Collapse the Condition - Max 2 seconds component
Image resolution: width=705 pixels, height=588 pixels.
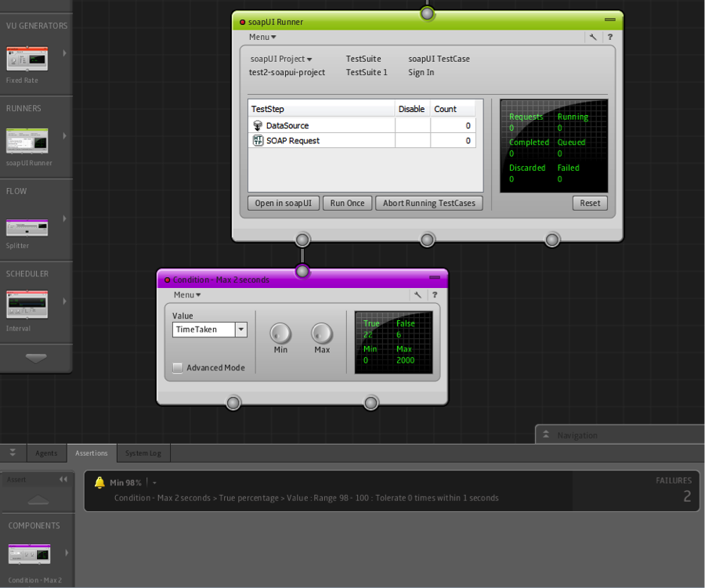(x=435, y=277)
